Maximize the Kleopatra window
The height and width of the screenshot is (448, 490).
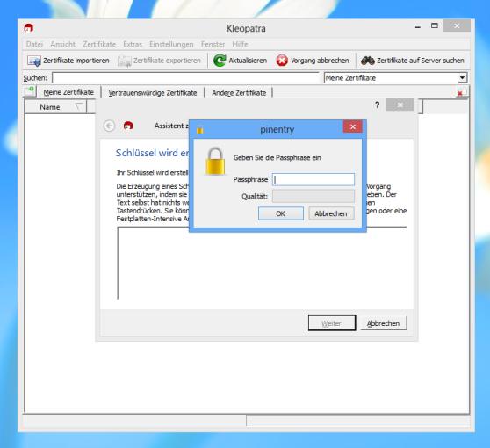click(x=435, y=26)
